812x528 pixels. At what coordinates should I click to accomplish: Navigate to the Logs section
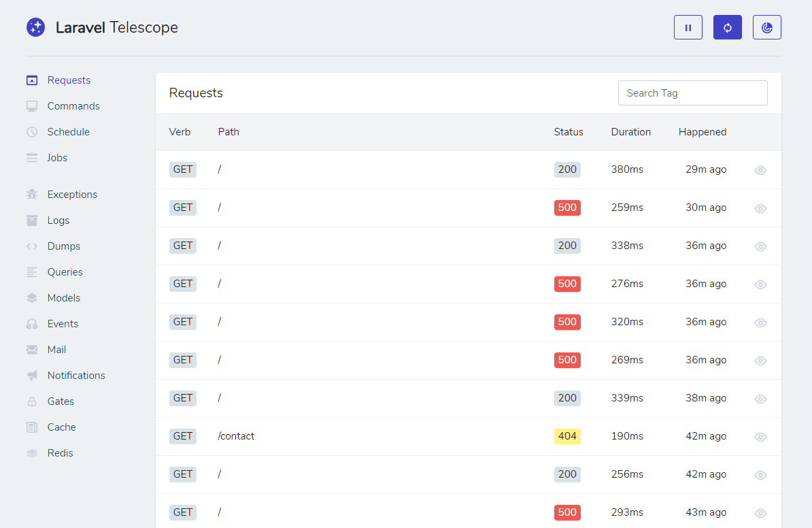coord(57,220)
